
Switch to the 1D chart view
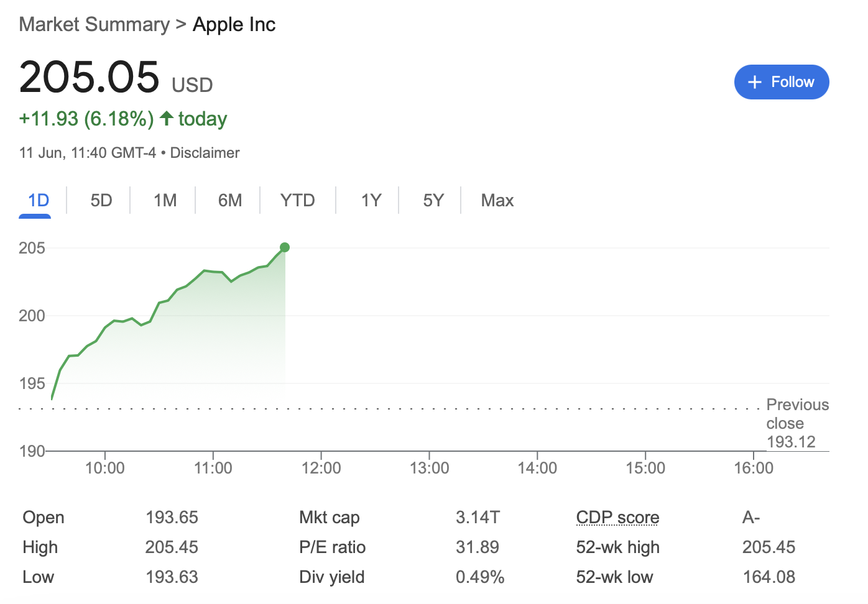37,200
